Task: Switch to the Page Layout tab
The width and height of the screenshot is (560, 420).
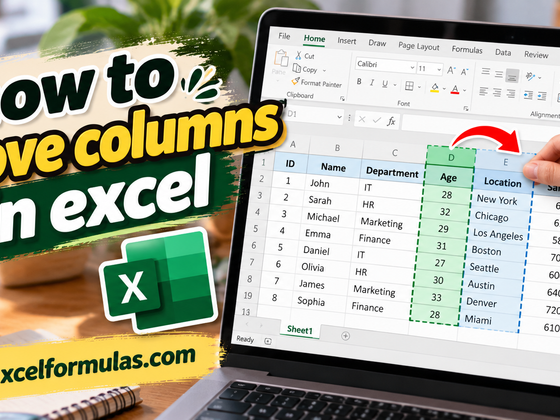Action: click(419, 46)
